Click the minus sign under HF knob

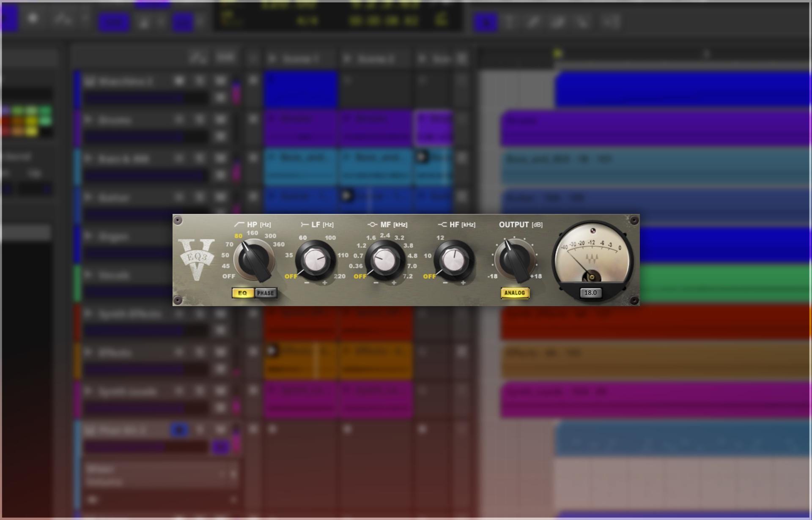coord(445,282)
